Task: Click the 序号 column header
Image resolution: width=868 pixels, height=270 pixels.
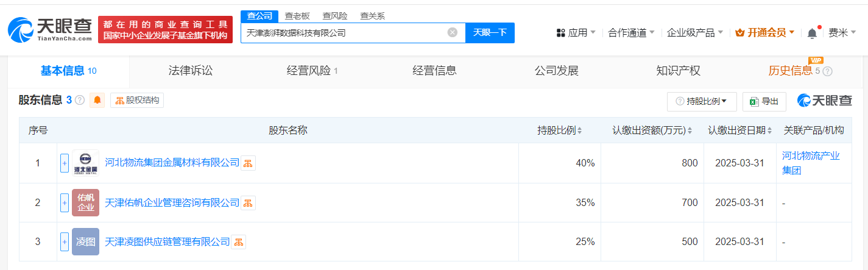Action: pos(38,130)
